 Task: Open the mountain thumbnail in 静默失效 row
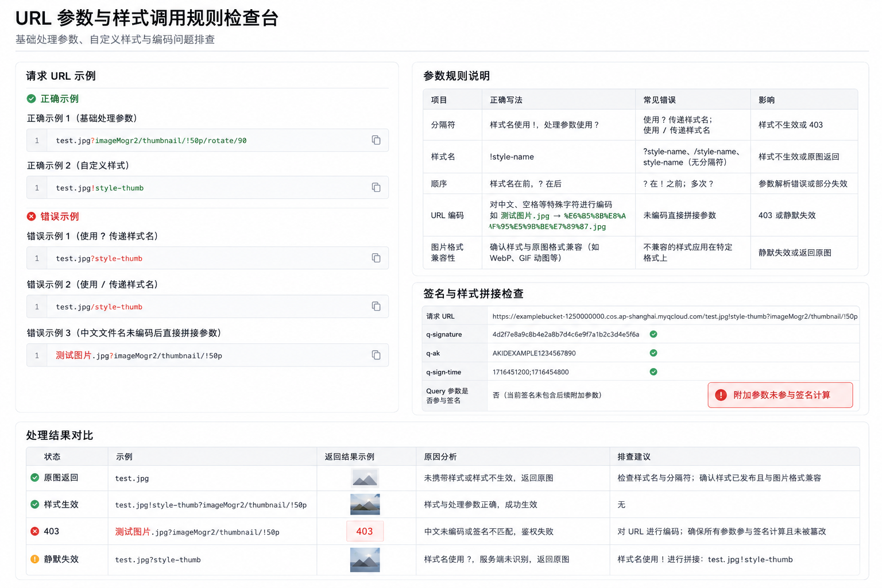coord(365,560)
